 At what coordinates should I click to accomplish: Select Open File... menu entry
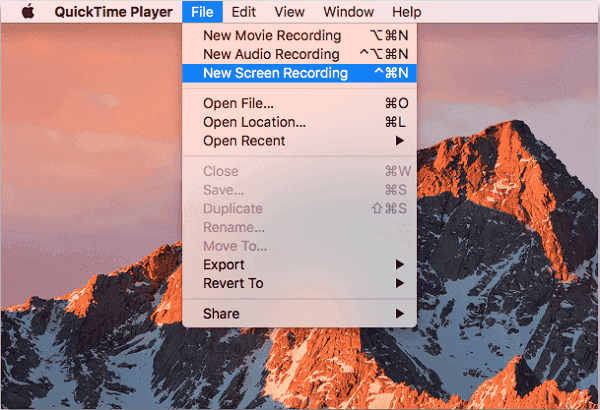point(299,103)
